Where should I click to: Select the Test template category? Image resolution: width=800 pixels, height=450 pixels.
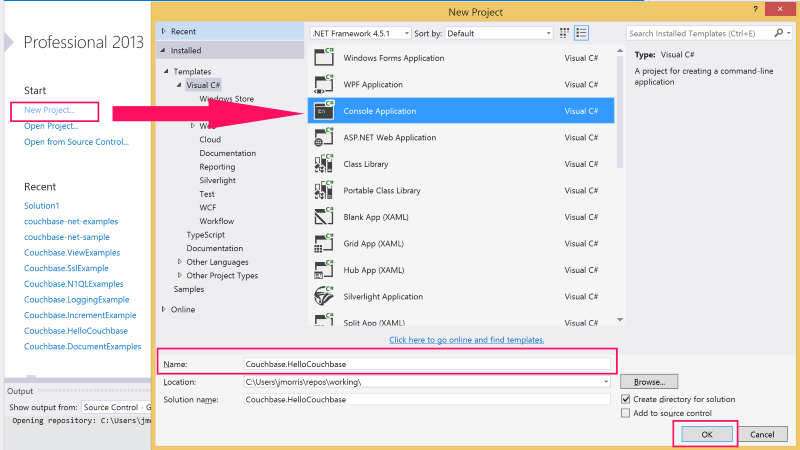[207, 194]
